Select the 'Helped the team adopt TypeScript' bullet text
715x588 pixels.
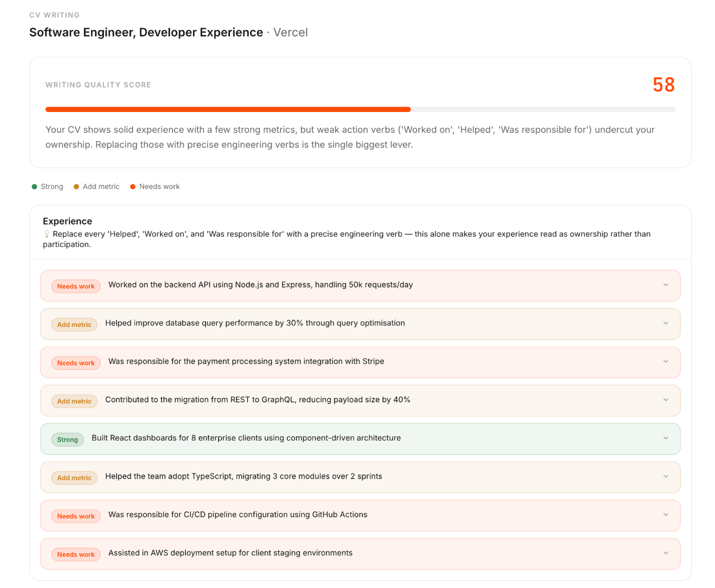(243, 476)
